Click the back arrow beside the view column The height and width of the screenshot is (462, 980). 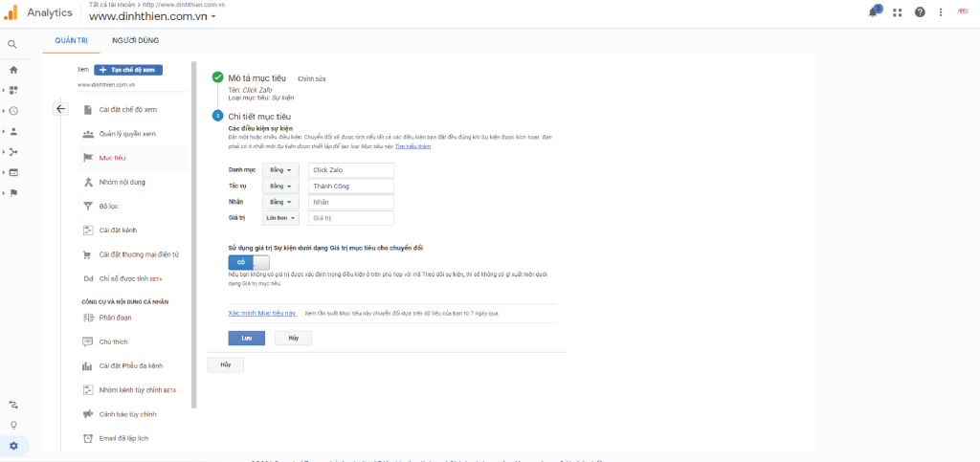[60, 109]
